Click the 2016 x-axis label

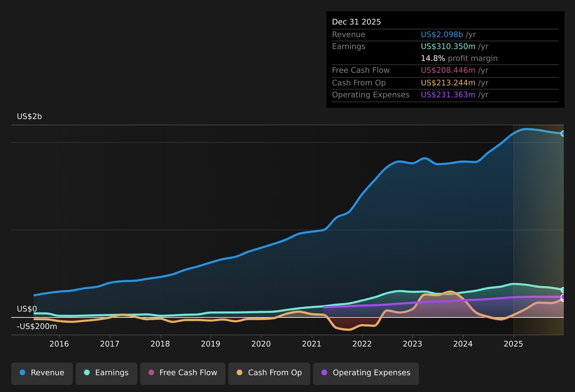(59, 344)
